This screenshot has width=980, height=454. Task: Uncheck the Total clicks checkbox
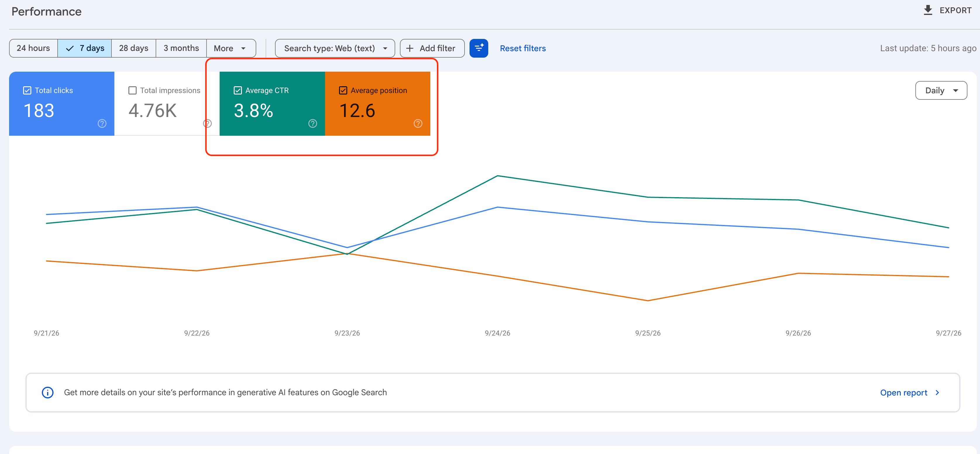(27, 91)
